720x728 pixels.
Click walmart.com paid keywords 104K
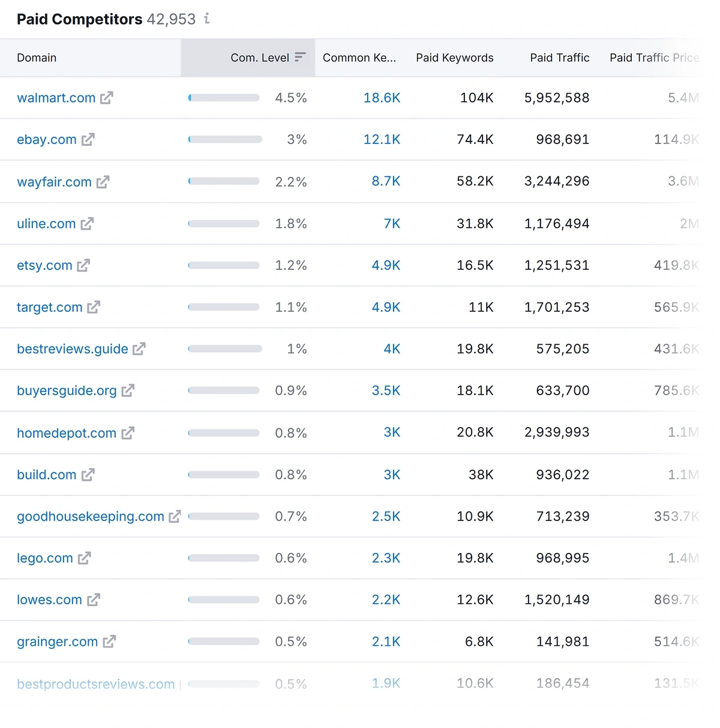pos(477,98)
